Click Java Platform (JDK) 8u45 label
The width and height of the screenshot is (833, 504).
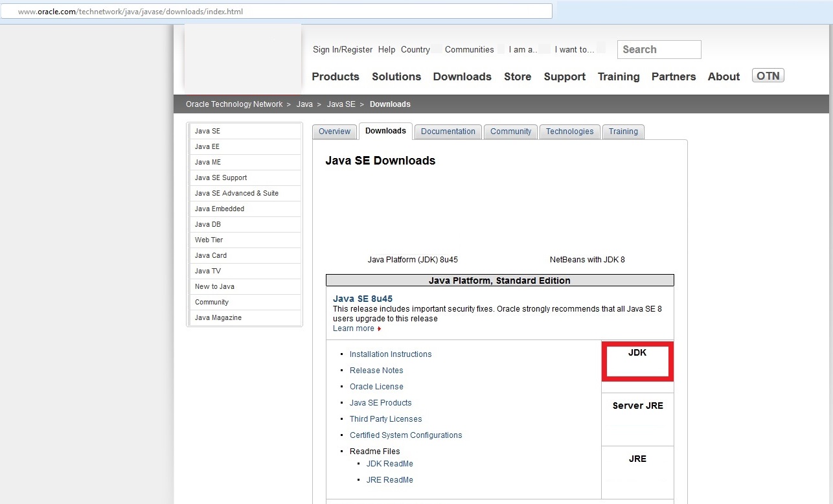(x=413, y=260)
